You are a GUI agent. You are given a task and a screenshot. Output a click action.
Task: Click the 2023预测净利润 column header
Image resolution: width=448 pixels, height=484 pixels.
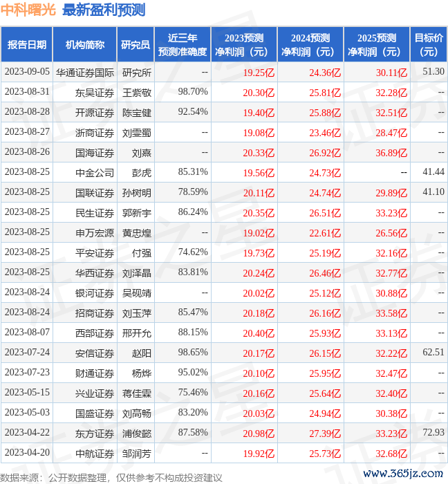245,45
